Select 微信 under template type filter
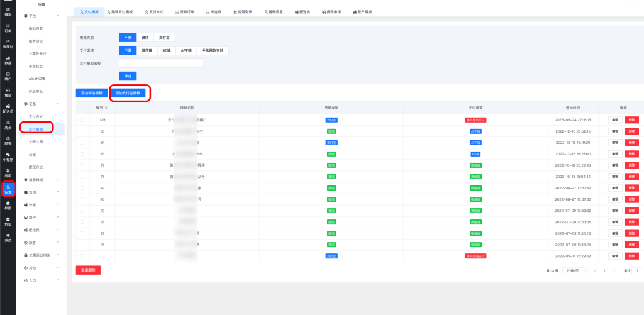This screenshot has height=315, width=644. 145,38
